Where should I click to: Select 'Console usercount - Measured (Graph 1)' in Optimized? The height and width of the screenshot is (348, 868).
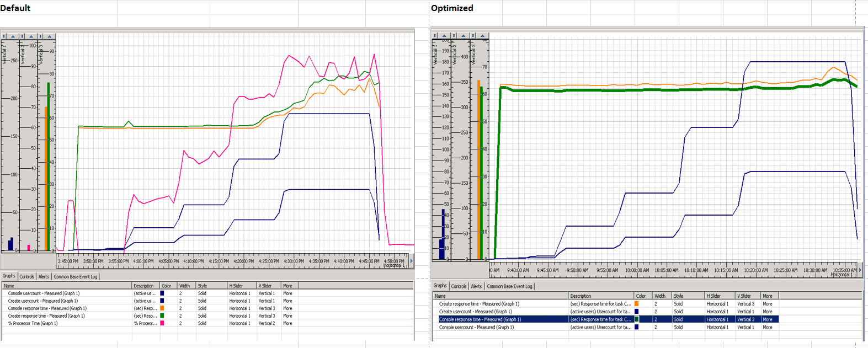(x=476, y=327)
